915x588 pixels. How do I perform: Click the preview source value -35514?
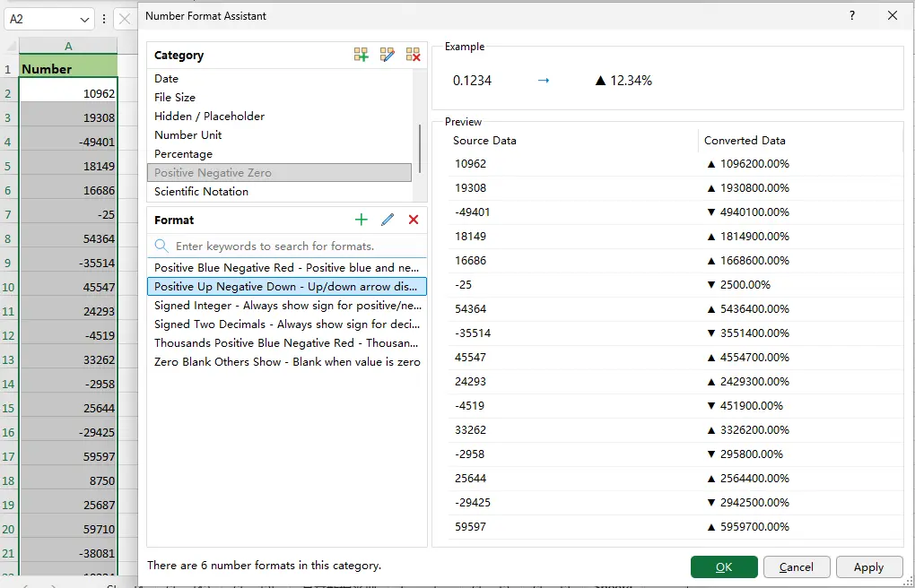pos(473,333)
